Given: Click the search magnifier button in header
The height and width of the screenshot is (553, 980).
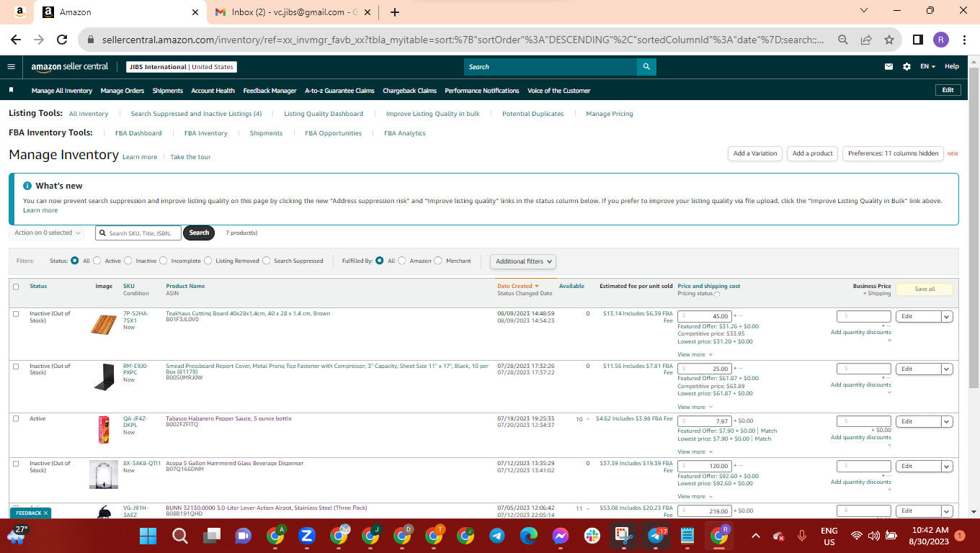Looking at the screenshot, I should (x=646, y=67).
